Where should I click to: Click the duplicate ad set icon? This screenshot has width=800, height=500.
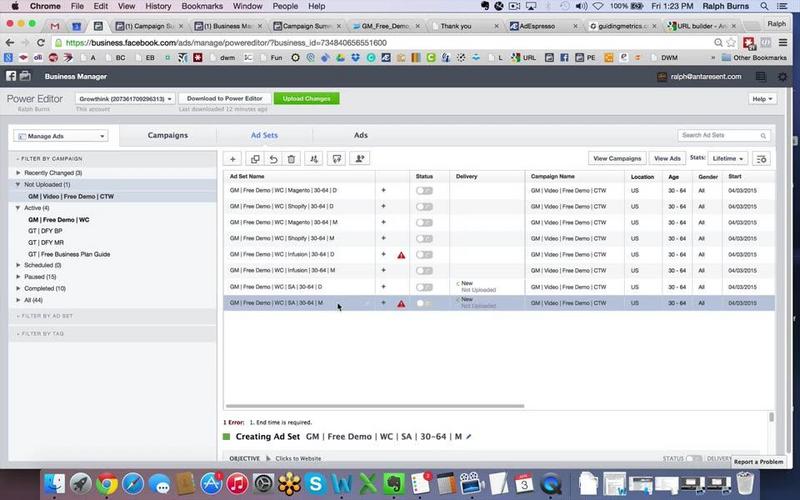click(255, 159)
